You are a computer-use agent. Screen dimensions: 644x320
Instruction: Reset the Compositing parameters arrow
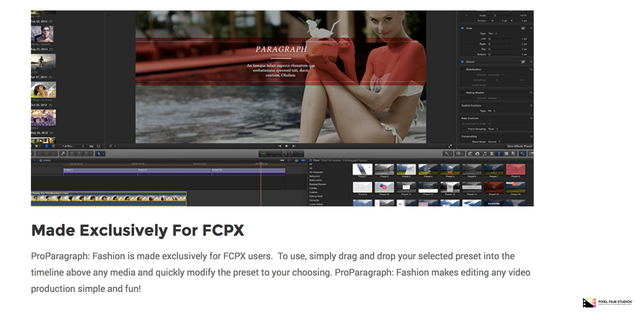point(531,136)
